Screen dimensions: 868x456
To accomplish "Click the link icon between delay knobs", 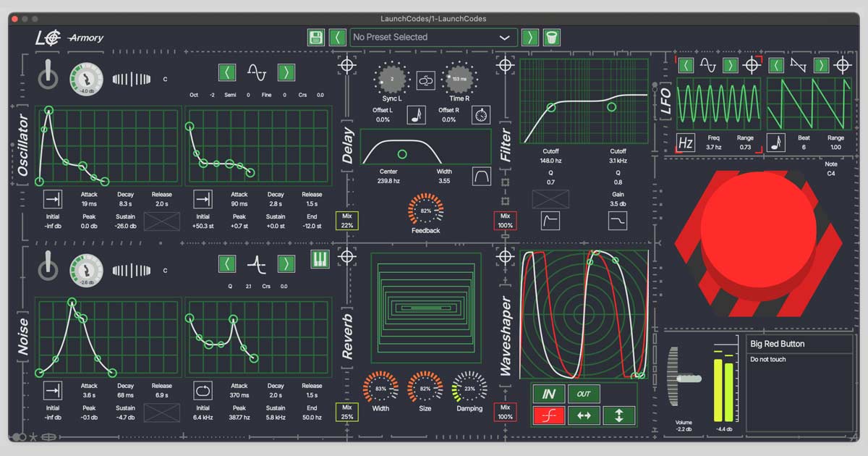I will click(x=425, y=80).
